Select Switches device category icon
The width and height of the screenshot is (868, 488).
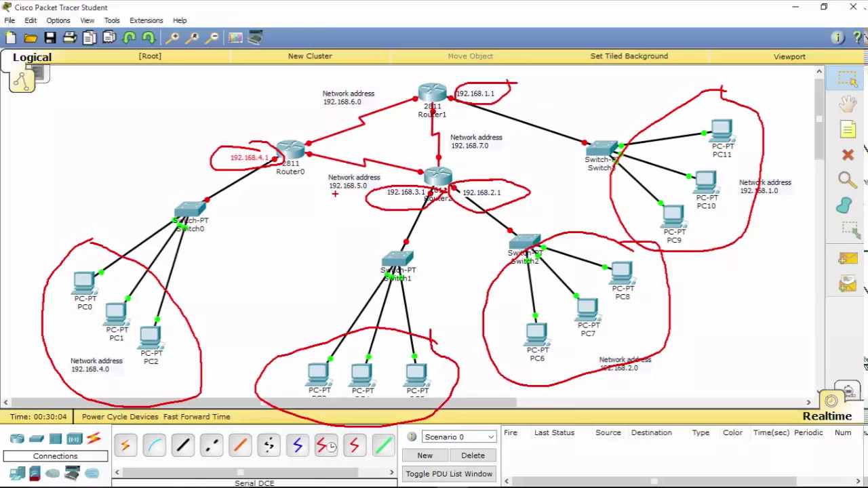(x=37, y=439)
